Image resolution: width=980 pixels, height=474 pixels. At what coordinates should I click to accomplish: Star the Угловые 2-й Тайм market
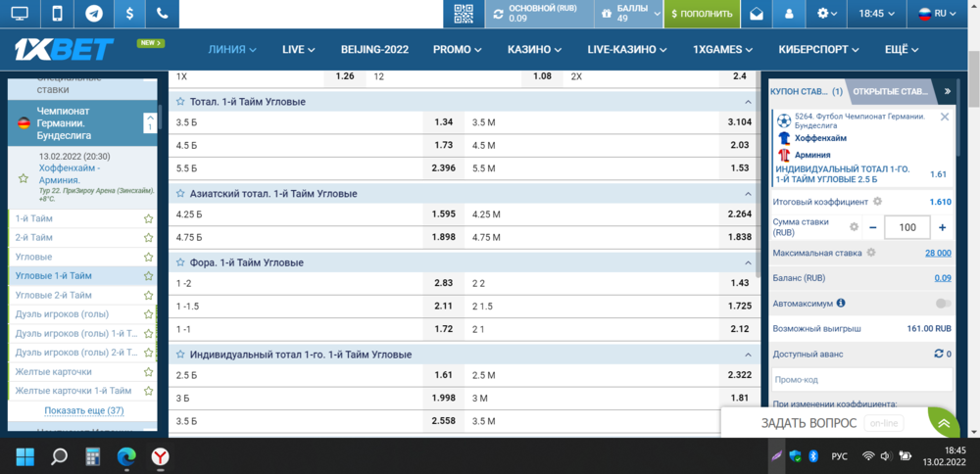click(148, 295)
